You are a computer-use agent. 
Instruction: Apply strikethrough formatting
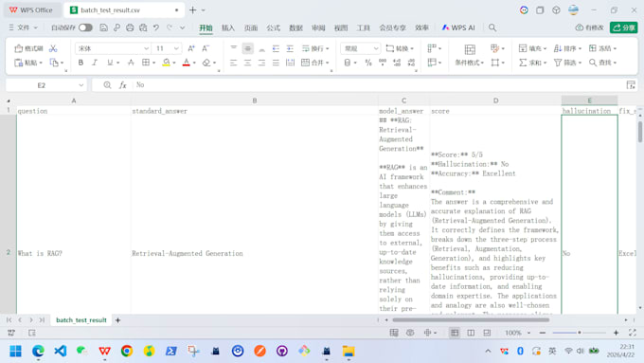tap(131, 63)
